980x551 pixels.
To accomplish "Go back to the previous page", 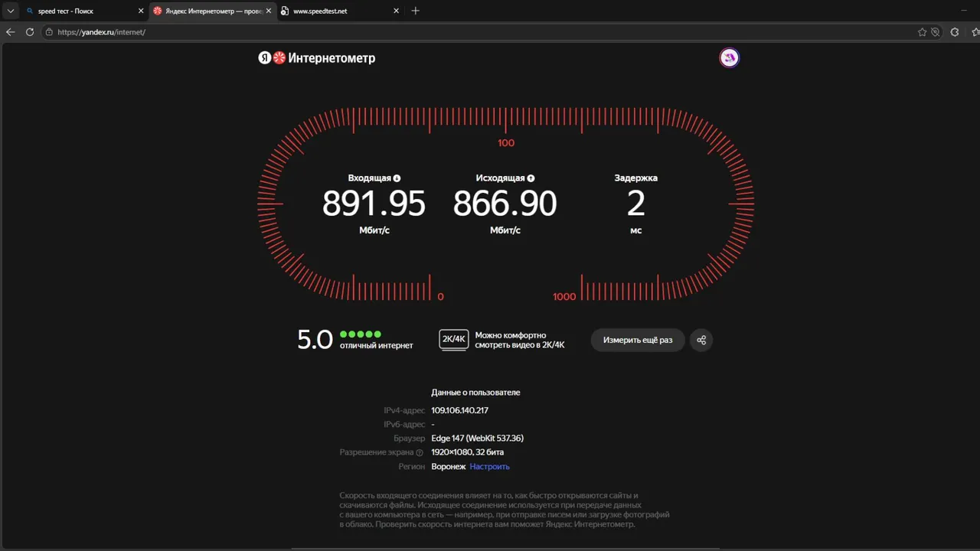I will coord(11,32).
